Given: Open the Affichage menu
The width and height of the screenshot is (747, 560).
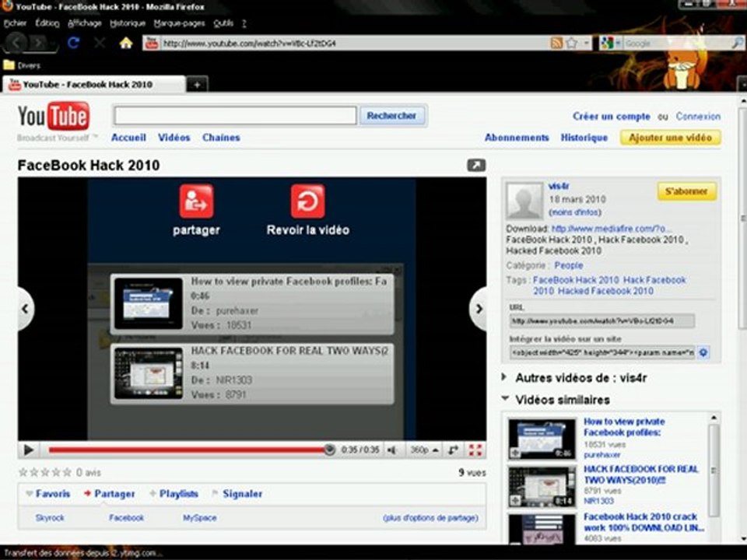Looking at the screenshot, I should 84,23.
